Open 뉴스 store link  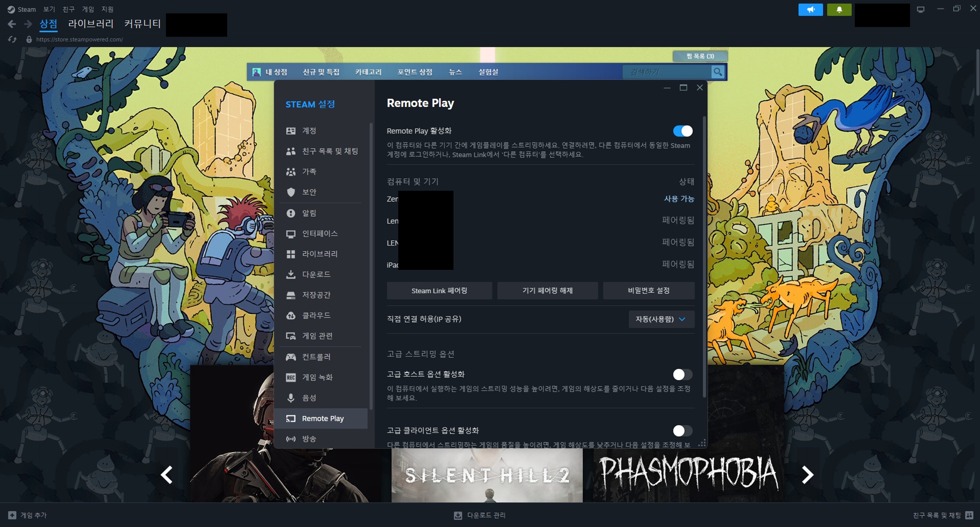coord(455,72)
